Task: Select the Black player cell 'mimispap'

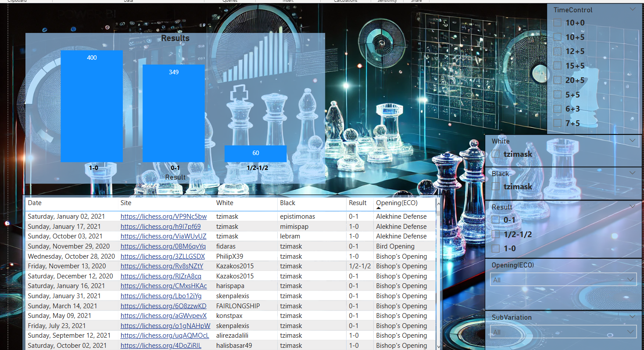Action: [x=294, y=227]
